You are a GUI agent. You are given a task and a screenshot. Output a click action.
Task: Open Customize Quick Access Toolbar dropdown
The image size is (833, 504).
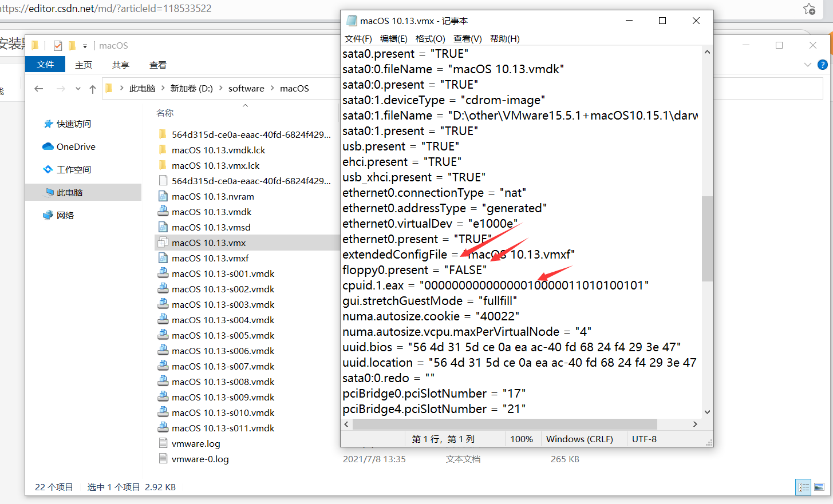(x=85, y=46)
